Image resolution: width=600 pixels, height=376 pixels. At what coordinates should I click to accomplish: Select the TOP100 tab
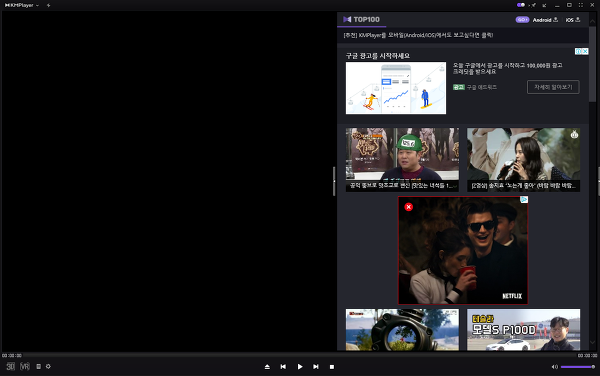362,20
